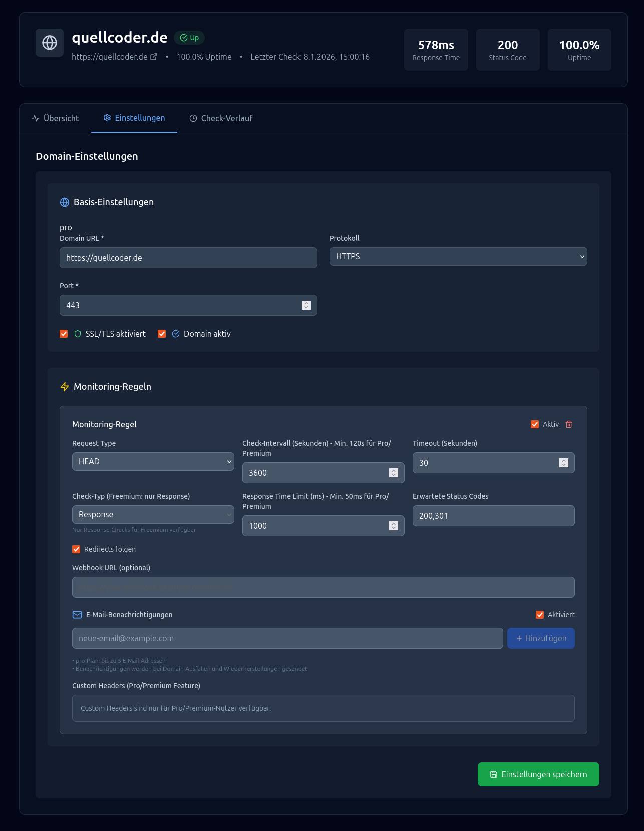This screenshot has height=831, width=644.
Task: Open the Protokoll dropdown showing HTTPS
Action: pyautogui.click(x=458, y=256)
